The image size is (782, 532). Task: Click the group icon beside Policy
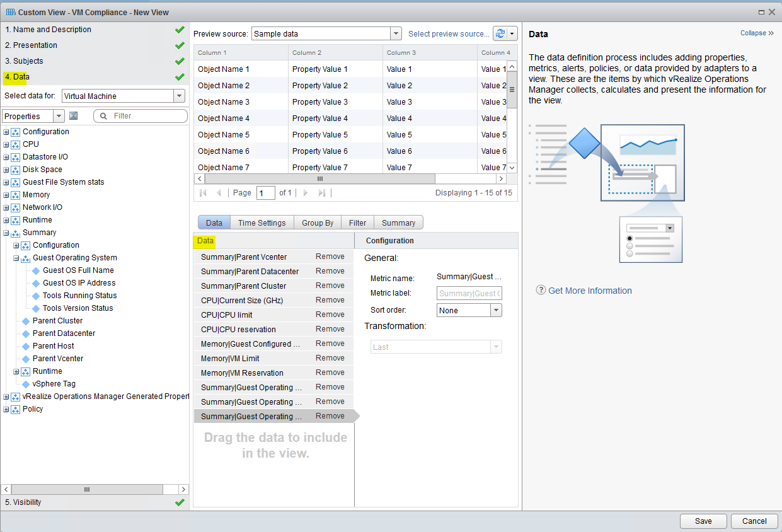click(16, 409)
